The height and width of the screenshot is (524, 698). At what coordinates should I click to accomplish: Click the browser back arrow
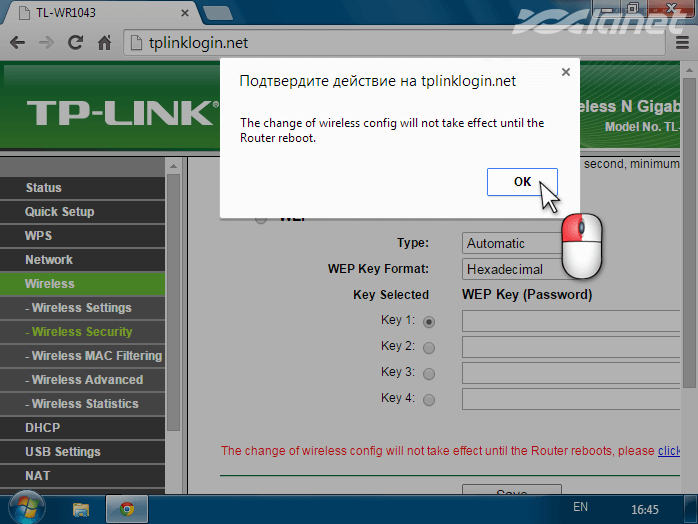coord(17,43)
